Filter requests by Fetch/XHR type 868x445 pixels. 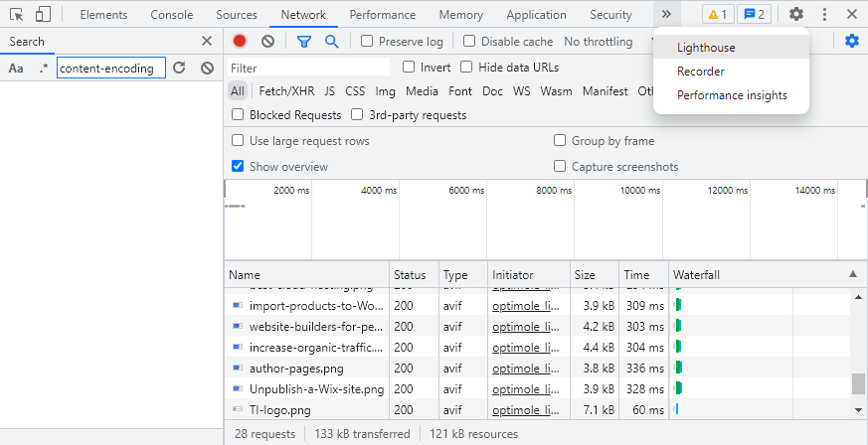point(286,91)
